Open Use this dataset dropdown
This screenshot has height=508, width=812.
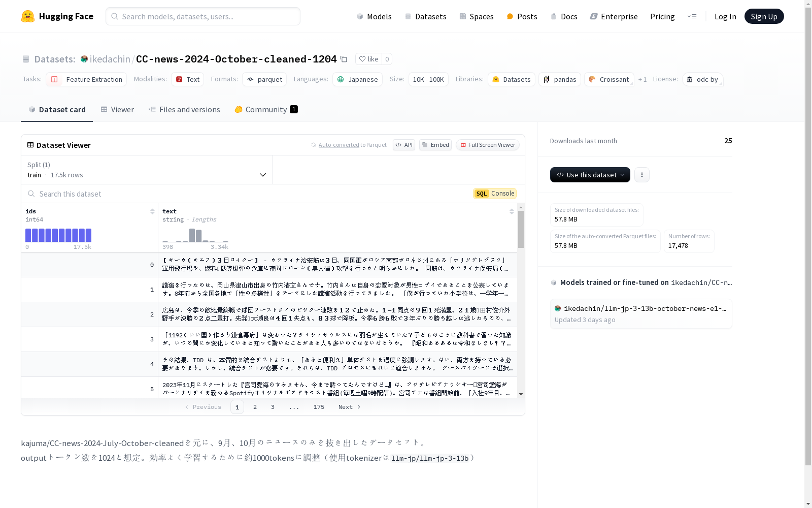(x=590, y=175)
